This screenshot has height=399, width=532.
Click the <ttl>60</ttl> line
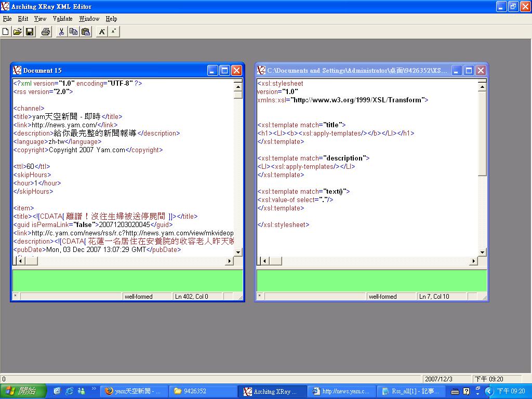coord(32,166)
